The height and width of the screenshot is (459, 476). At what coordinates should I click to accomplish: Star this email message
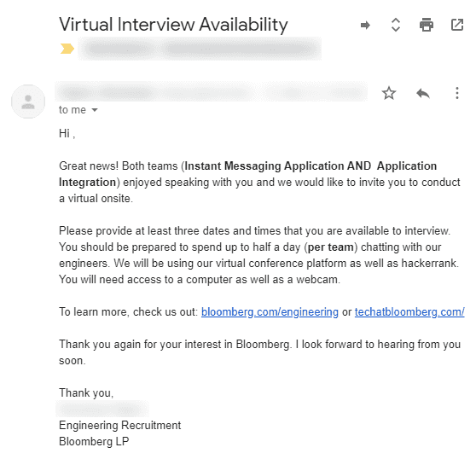[389, 93]
